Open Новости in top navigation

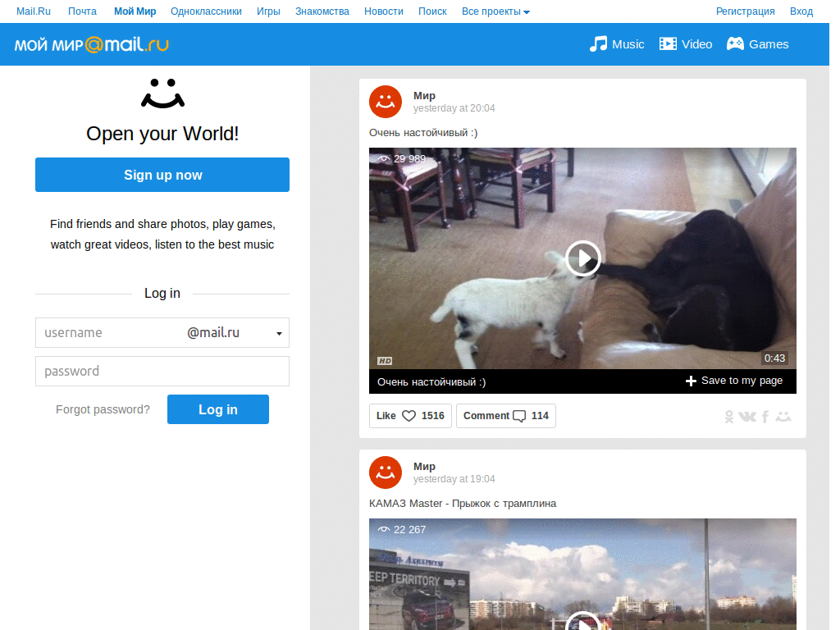(x=384, y=11)
